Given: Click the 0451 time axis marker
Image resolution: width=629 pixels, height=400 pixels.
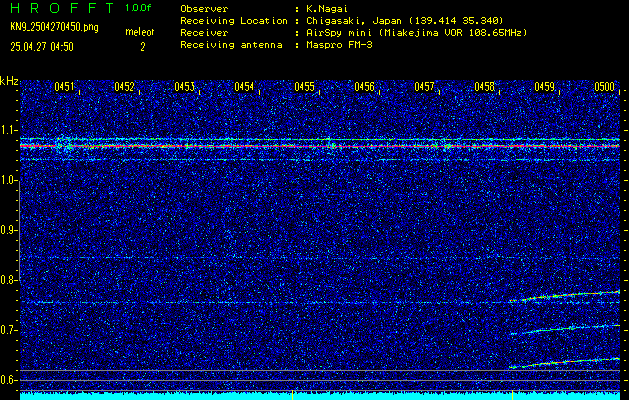Looking at the screenshot, I should pyautogui.click(x=64, y=87).
